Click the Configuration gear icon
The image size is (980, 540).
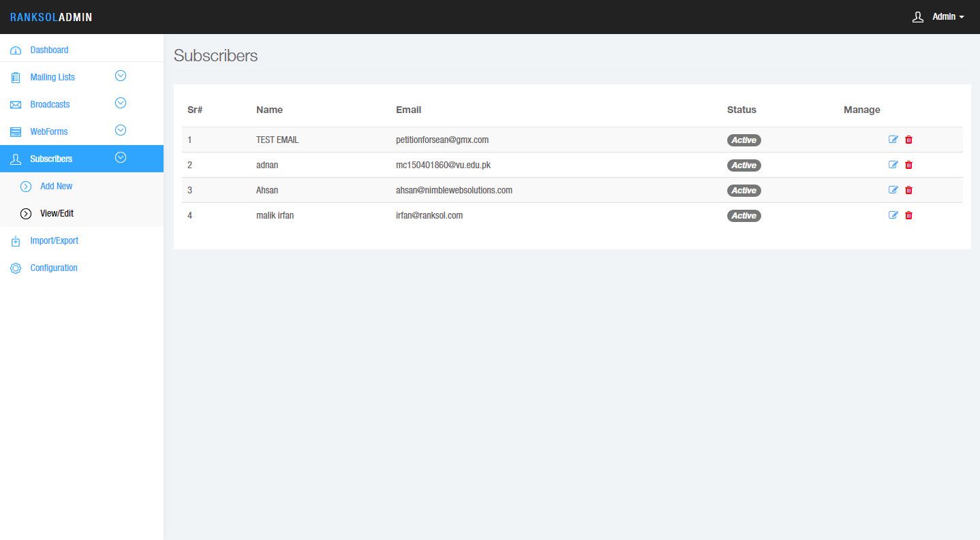16,268
